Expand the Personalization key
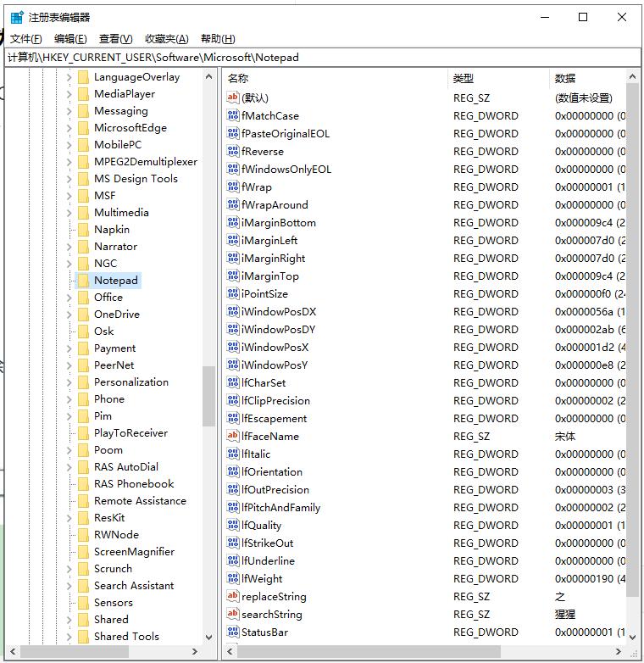Image resolution: width=644 pixels, height=663 pixels. (x=69, y=382)
